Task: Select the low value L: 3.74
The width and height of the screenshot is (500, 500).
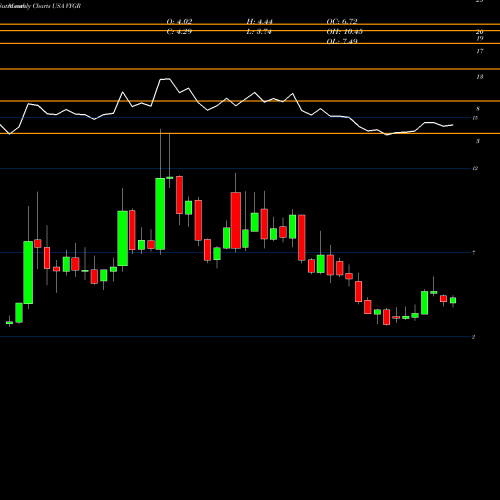Action: click(259, 32)
